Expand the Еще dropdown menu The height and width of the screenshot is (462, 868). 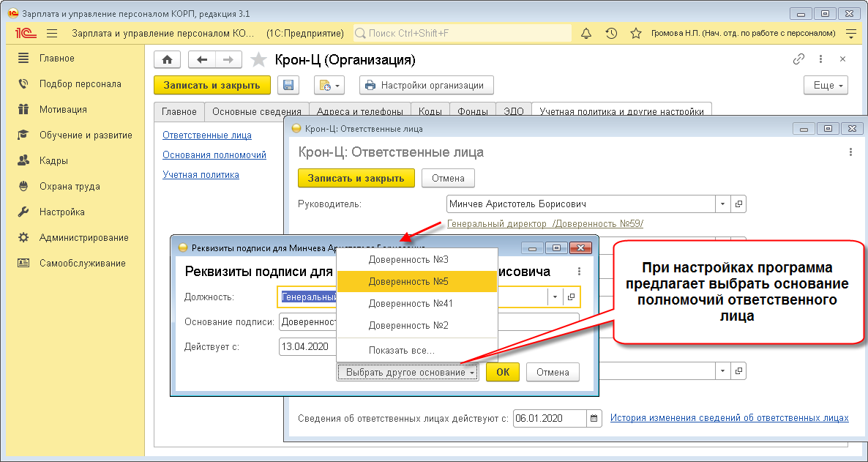(826, 86)
